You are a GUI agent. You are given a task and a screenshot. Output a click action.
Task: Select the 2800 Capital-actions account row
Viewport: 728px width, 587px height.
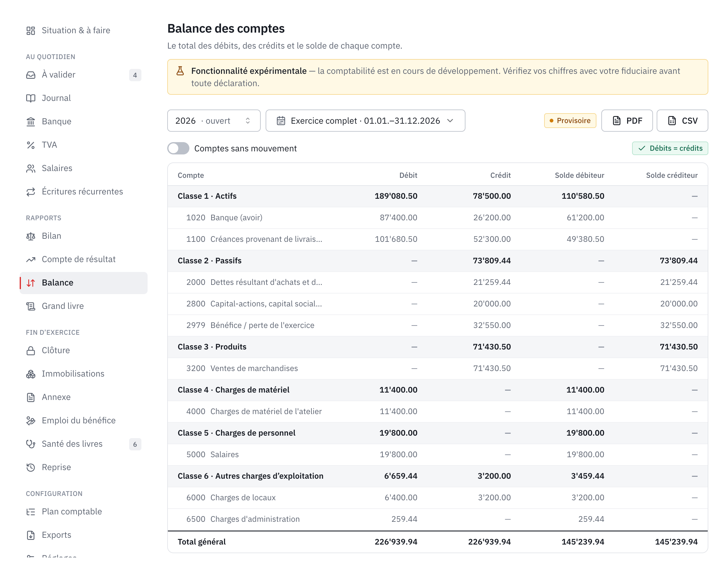tap(437, 304)
